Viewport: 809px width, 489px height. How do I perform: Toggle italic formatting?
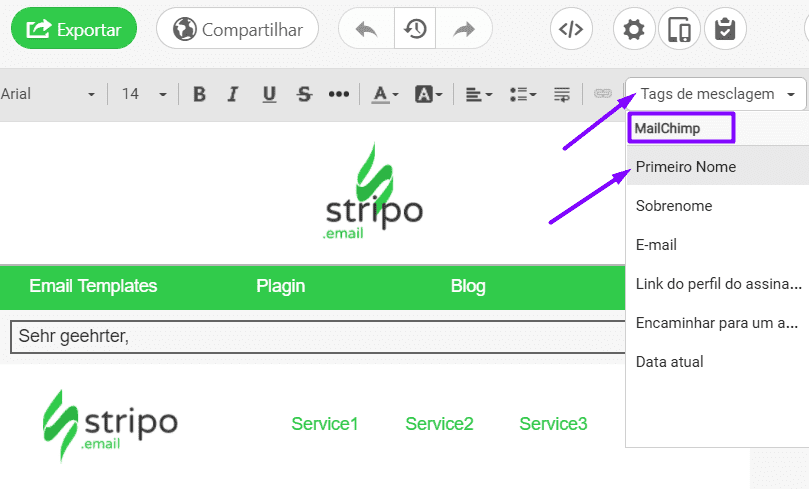click(x=233, y=94)
